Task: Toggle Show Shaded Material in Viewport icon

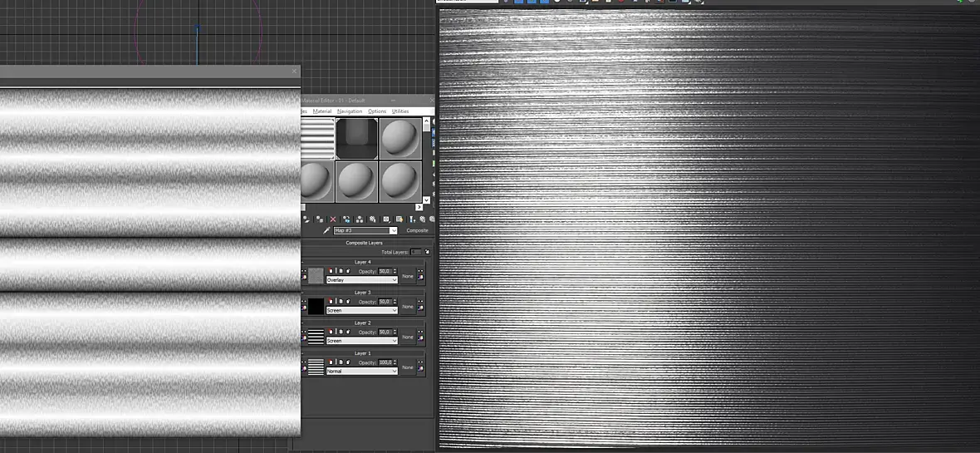Action: pos(399,219)
